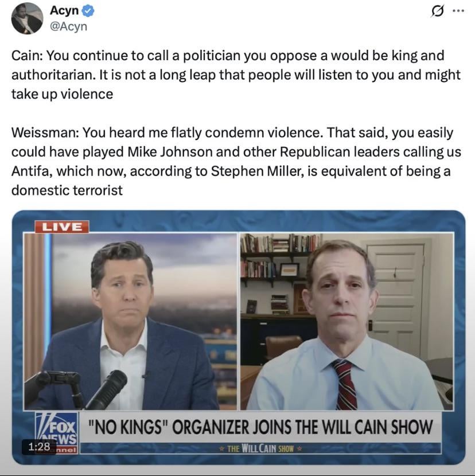This screenshot has width=475, height=476.
Task: Open the display name Acyn
Action: pyautogui.click(x=64, y=10)
